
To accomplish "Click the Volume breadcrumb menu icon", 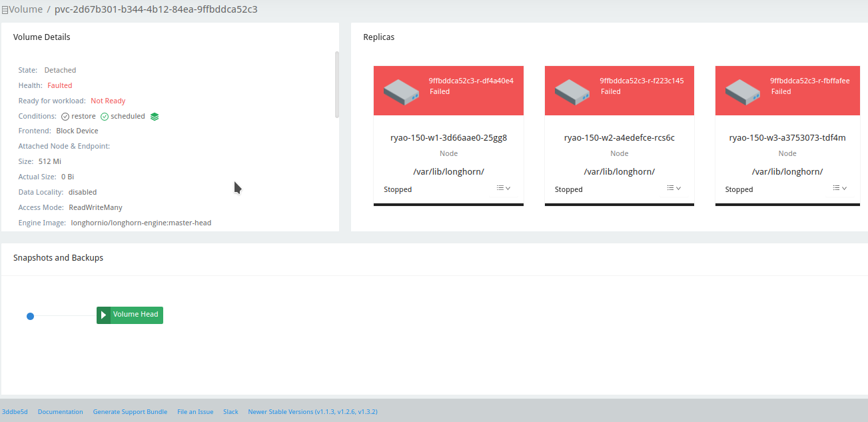I will point(5,10).
